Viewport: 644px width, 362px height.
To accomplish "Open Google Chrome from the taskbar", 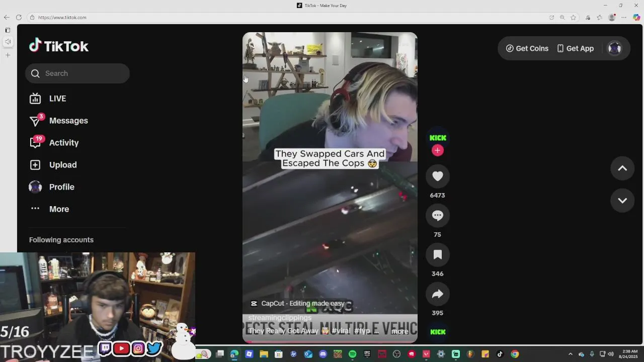I will pyautogui.click(x=515, y=354).
